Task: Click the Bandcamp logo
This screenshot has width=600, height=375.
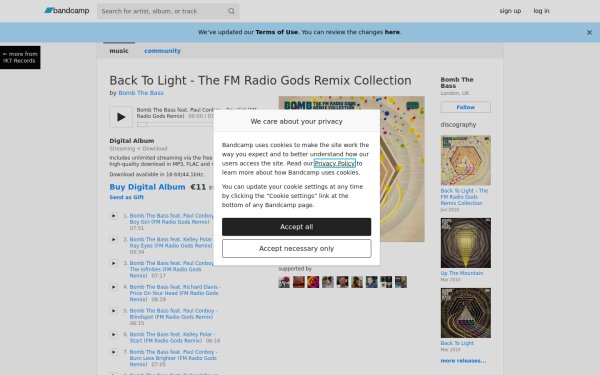Action: (x=67, y=11)
